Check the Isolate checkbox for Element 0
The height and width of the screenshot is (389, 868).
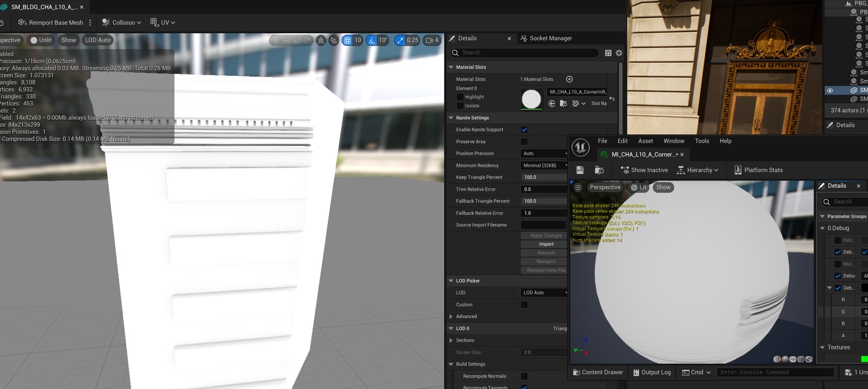[460, 106]
